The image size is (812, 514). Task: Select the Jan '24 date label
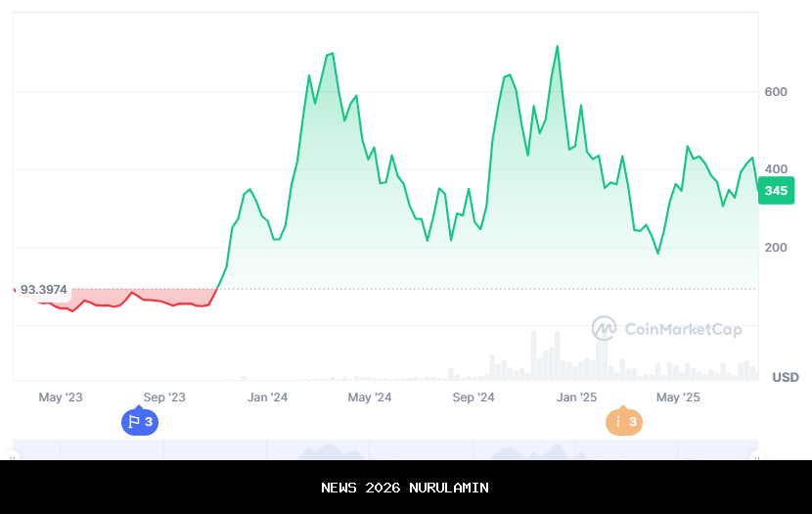click(x=267, y=397)
